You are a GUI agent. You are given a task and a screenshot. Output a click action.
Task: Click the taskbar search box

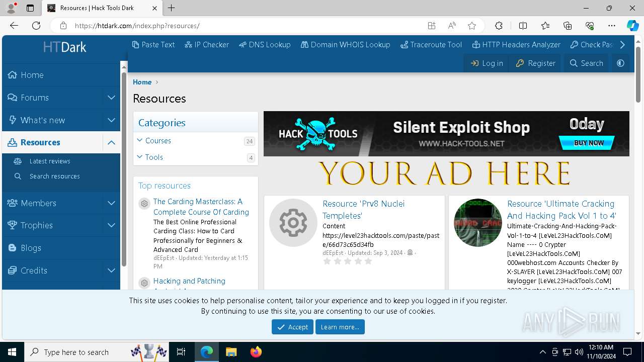[x=97, y=352]
